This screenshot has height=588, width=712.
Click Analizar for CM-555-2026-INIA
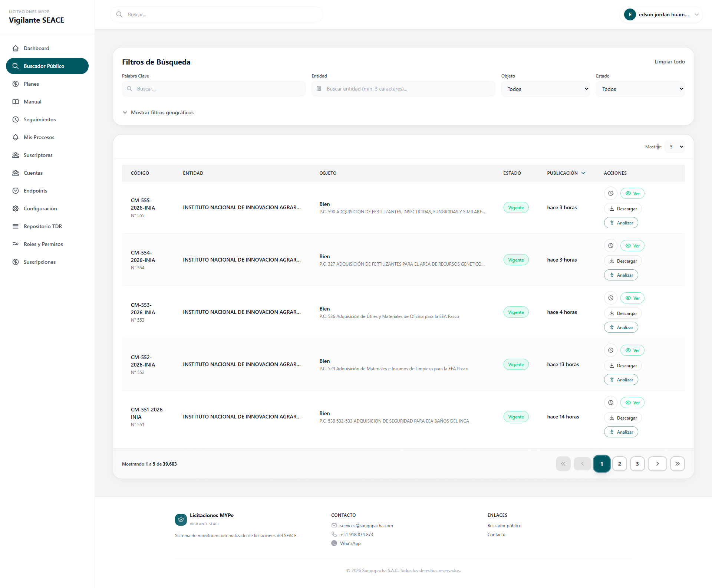(x=621, y=223)
